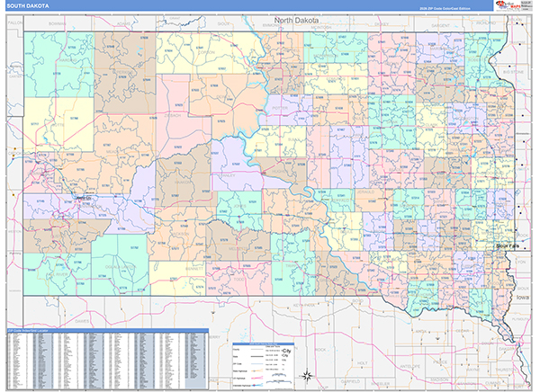Click the SIOUX county label in North Dakota
This screenshot has height=392, width=540.
pos(223,23)
